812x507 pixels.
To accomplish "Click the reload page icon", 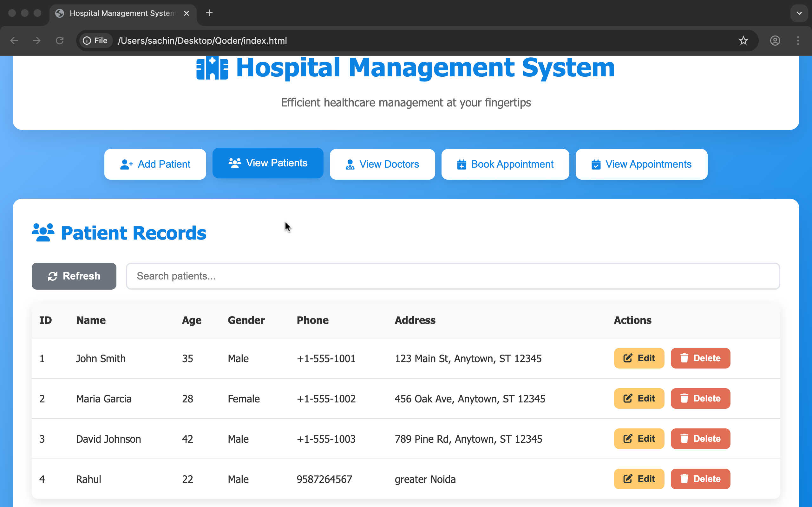I will 60,41.
